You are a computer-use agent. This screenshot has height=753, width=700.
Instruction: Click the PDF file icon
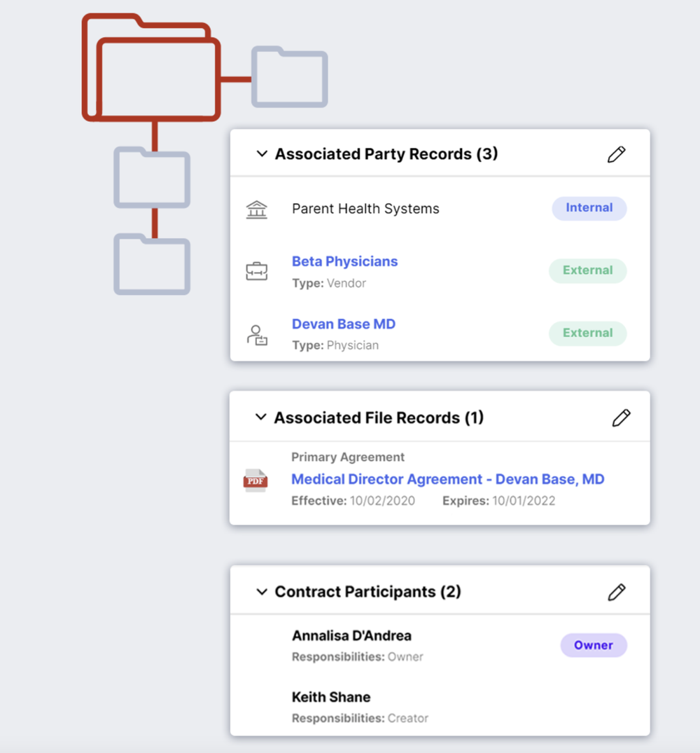255,481
